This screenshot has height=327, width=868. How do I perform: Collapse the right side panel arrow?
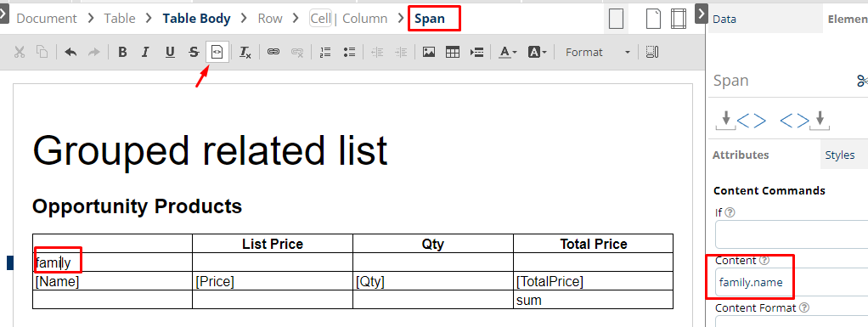(x=701, y=14)
